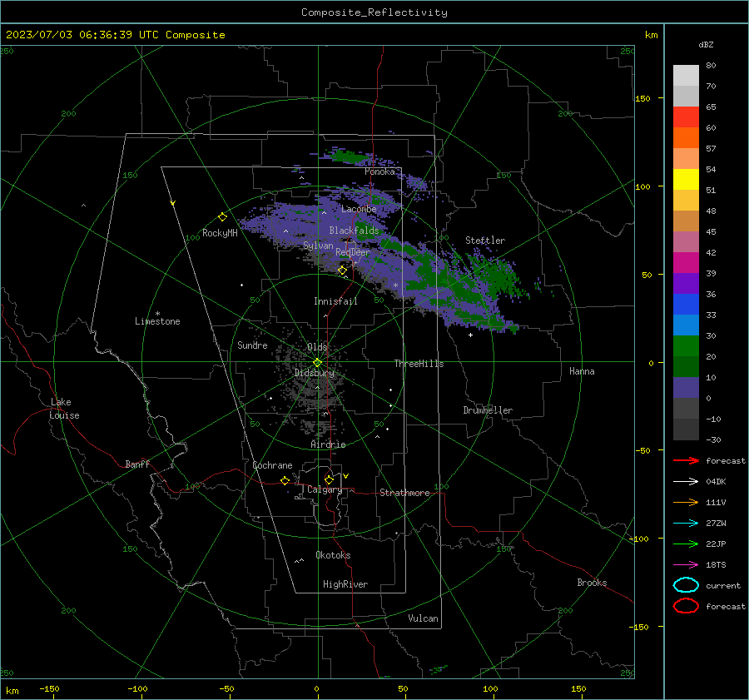This screenshot has height=700, width=749.
Task: Click the Hanna town label
Action: pyautogui.click(x=582, y=371)
